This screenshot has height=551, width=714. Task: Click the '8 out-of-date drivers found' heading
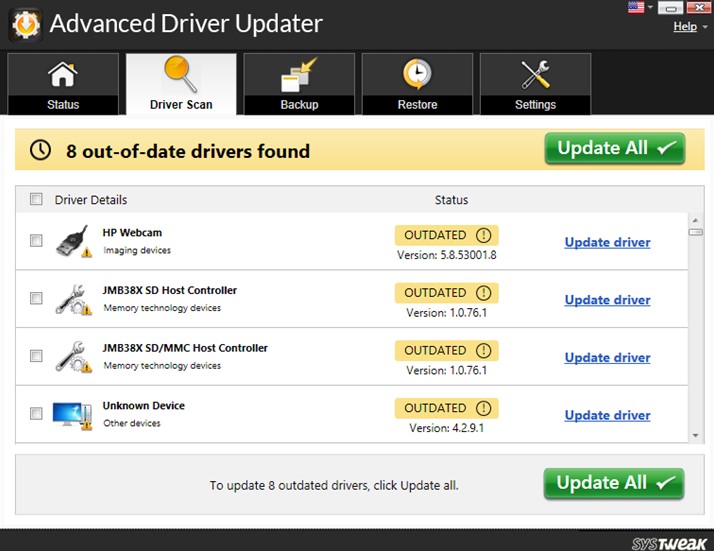pos(188,151)
